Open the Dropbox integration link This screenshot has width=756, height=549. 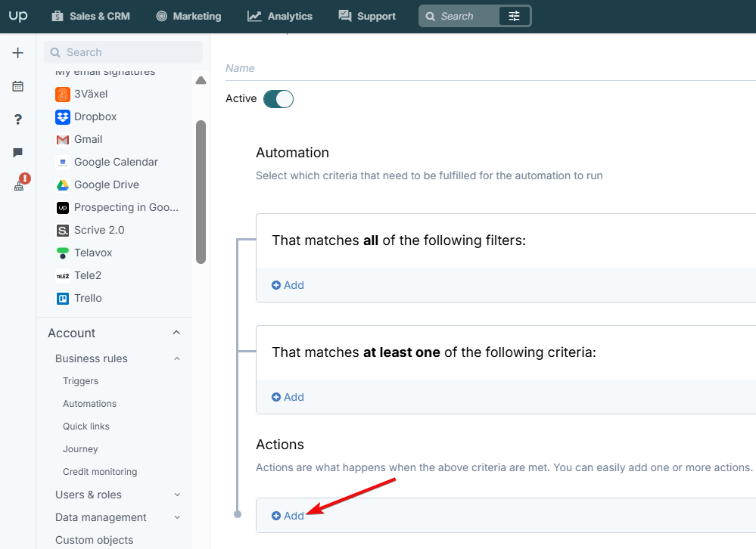click(x=95, y=116)
